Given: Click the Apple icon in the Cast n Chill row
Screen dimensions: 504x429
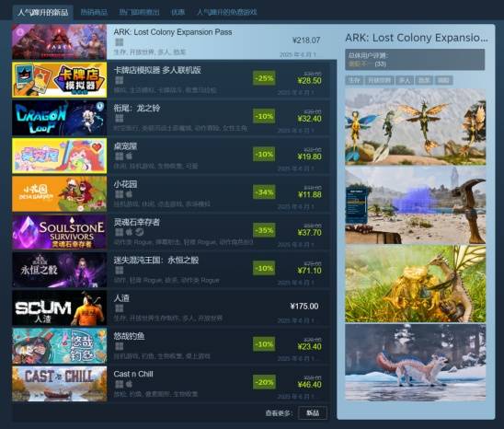Looking at the screenshot, I should coord(129,384).
